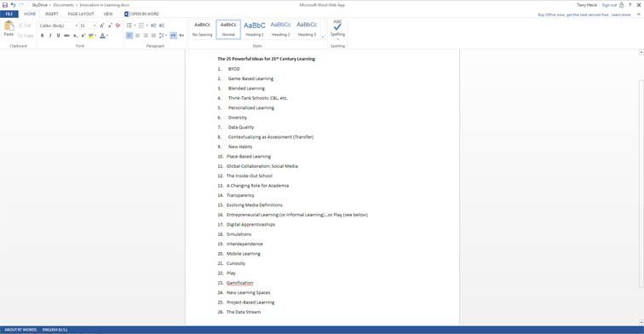Select the Heading 1 style thumbnail
The image size is (644, 334).
coord(254,29)
